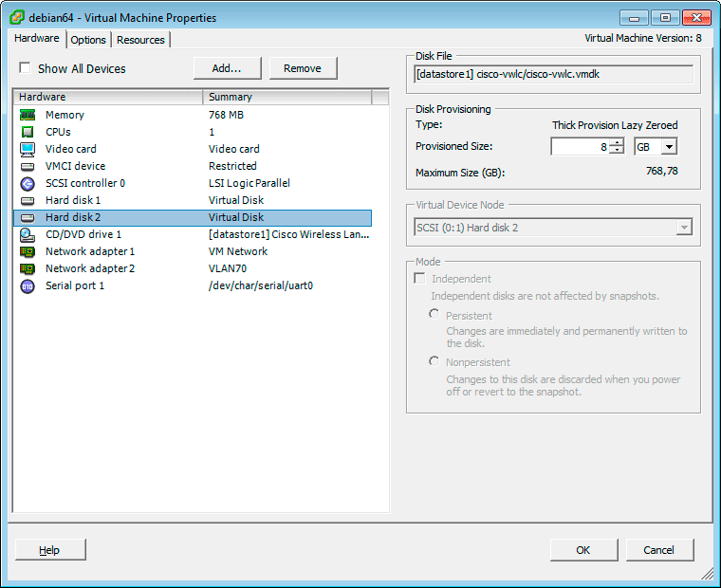Select the CD/DVD drive 1 row

tap(193, 234)
